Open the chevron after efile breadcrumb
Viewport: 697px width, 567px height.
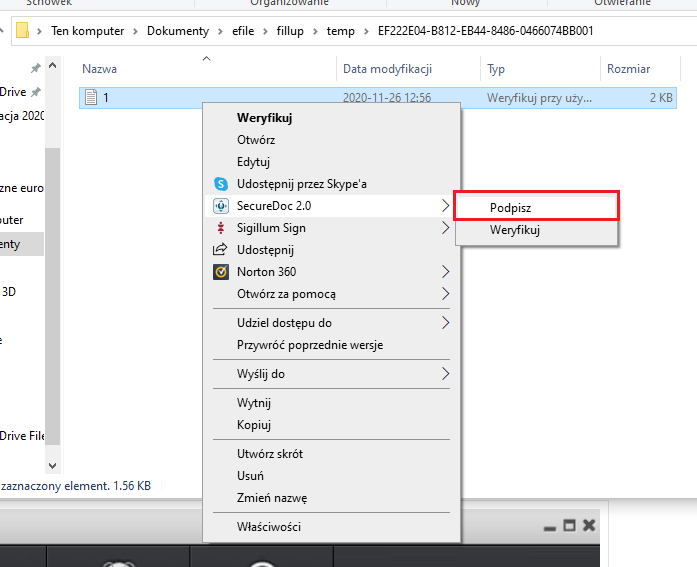[265, 31]
